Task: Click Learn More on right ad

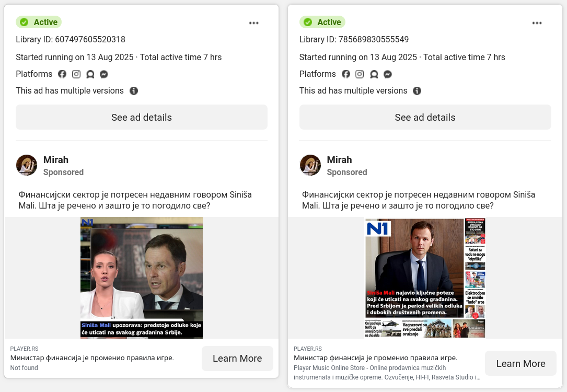Action: pos(520,363)
